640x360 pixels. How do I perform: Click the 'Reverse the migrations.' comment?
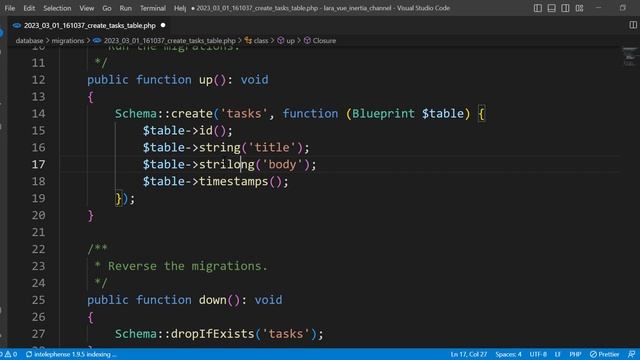click(188, 266)
